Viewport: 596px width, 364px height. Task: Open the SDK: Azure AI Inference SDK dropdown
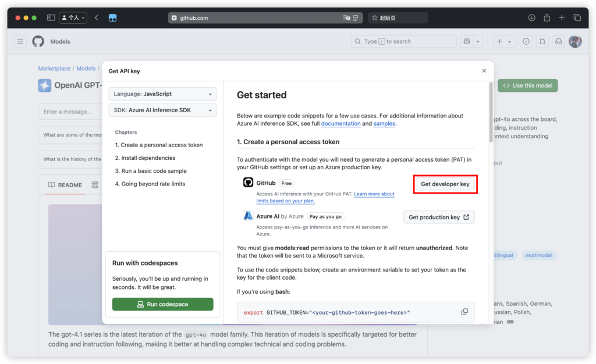click(x=163, y=110)
